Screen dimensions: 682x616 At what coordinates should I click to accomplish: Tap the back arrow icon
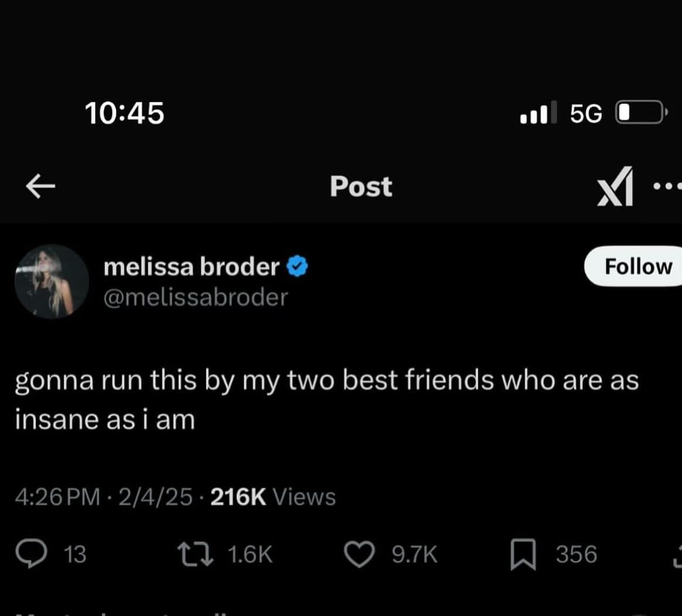coord(40,186)
